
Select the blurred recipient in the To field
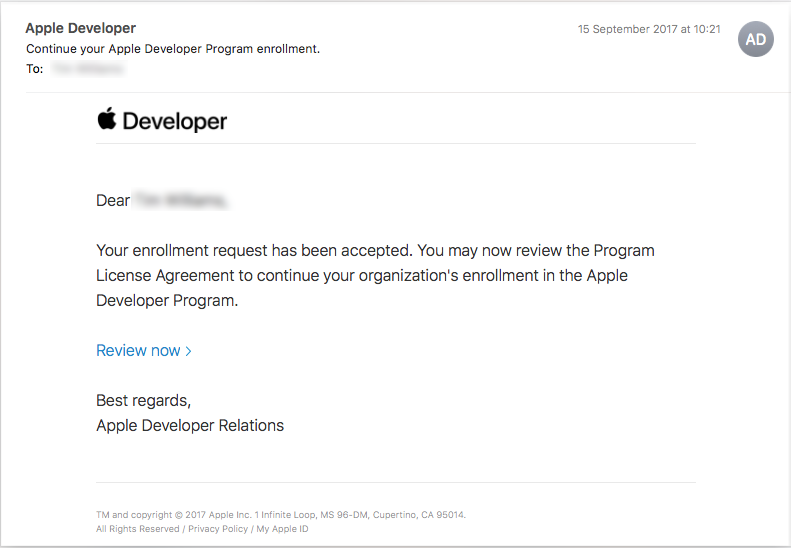(88, 69)
